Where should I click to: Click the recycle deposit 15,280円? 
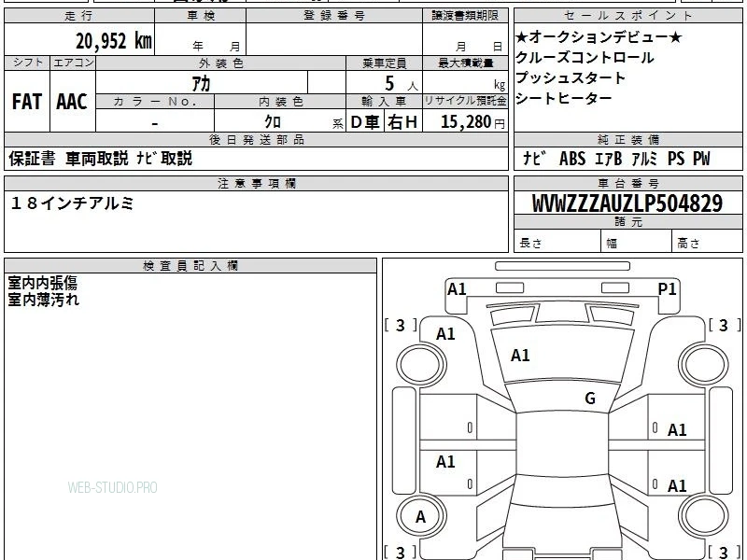coord(472,122)
